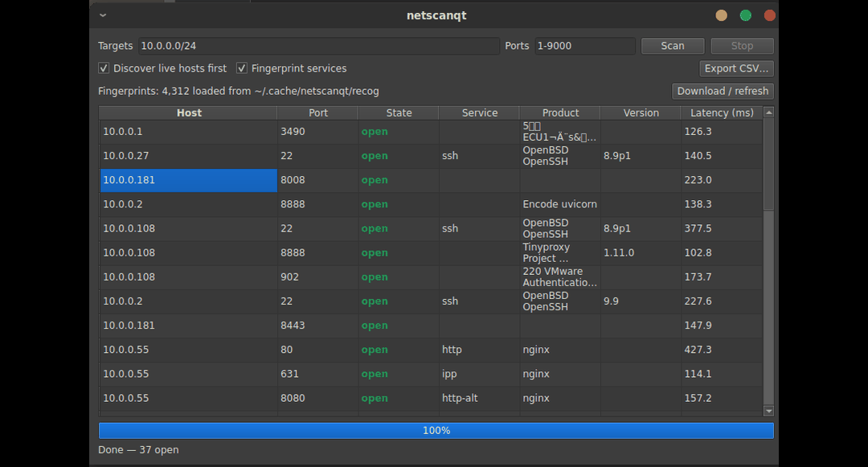Sort table by Version column header
Viewport: 868px width, 467px height.
pos(641,113)
